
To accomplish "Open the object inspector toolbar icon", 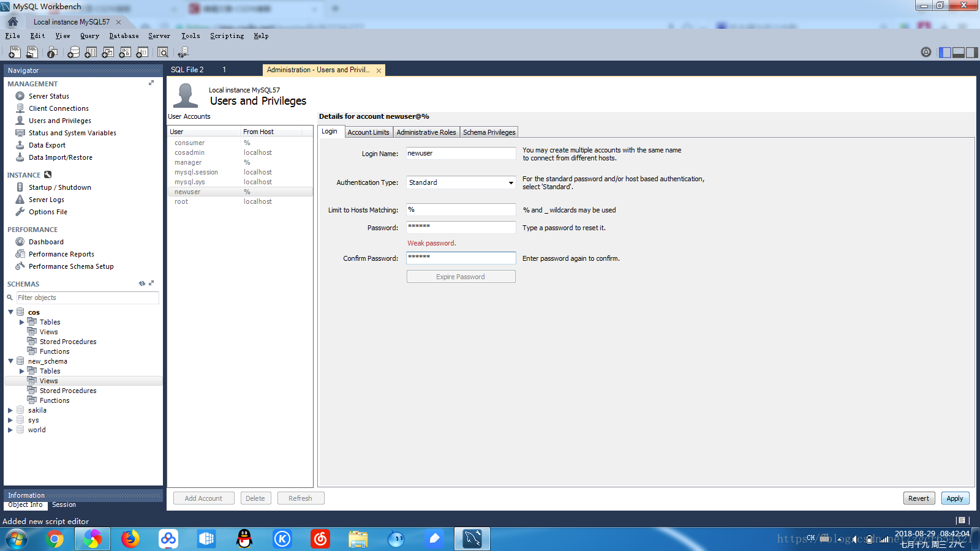I will pyautogui.click(x=52, y=53).
